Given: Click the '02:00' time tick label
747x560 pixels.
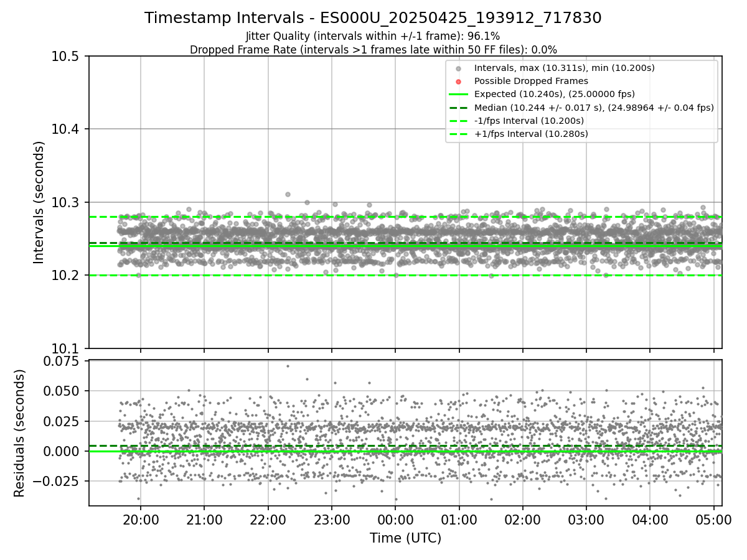Looking at the screenshot, I should pyautogui.click(x=522, y=520).
